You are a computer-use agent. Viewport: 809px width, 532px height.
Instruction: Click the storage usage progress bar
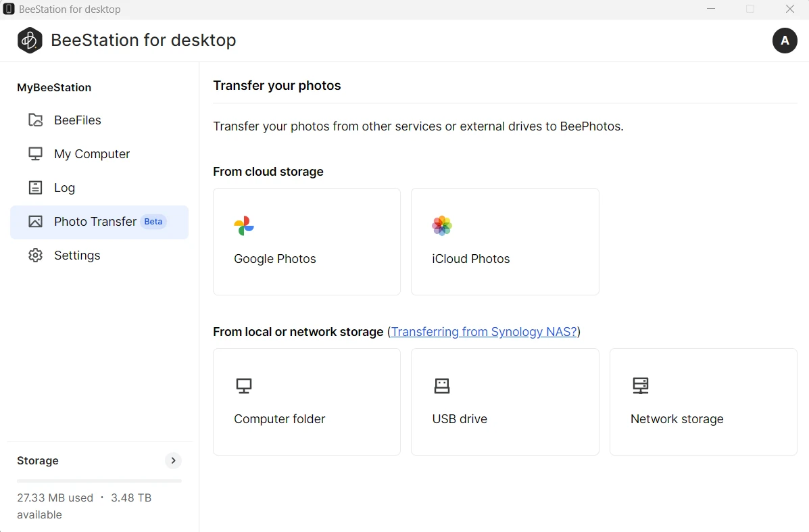pos(99,481)
